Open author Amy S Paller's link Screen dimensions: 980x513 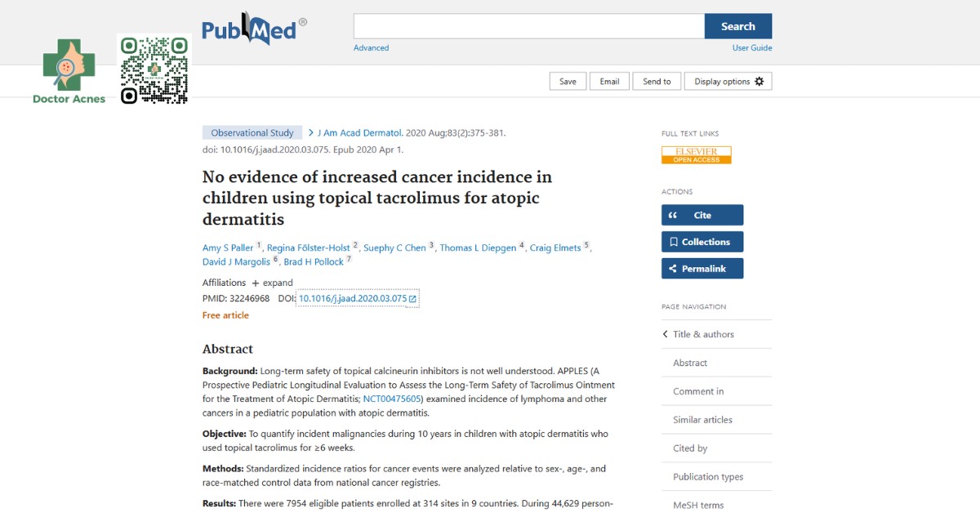[x=228, y=248]
